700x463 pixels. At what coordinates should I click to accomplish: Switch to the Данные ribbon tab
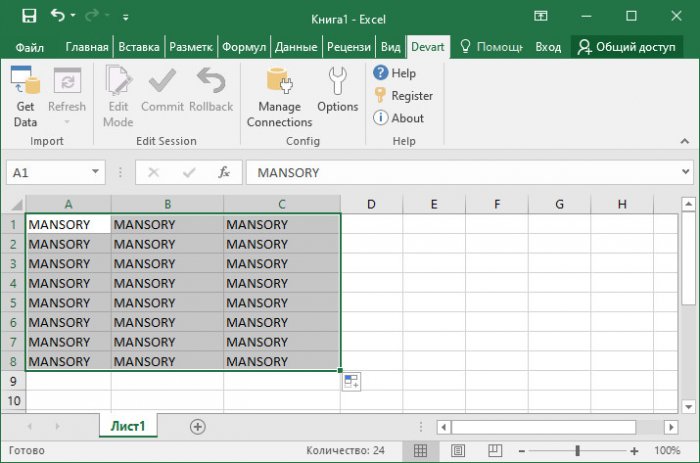click(x=295, y=47)
